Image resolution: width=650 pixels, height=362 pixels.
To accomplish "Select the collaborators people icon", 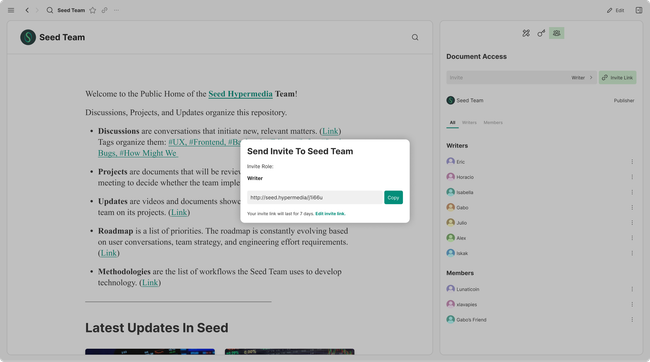I will 556,33.
